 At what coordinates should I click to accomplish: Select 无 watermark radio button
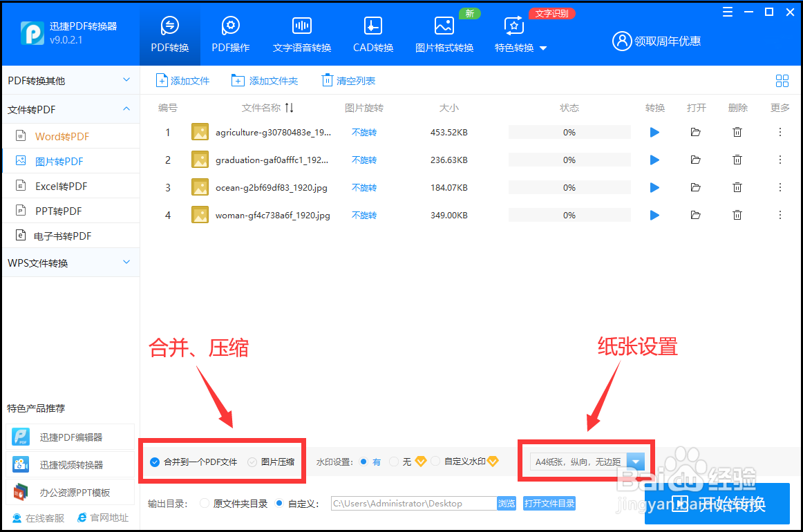(x=393, y=462)
